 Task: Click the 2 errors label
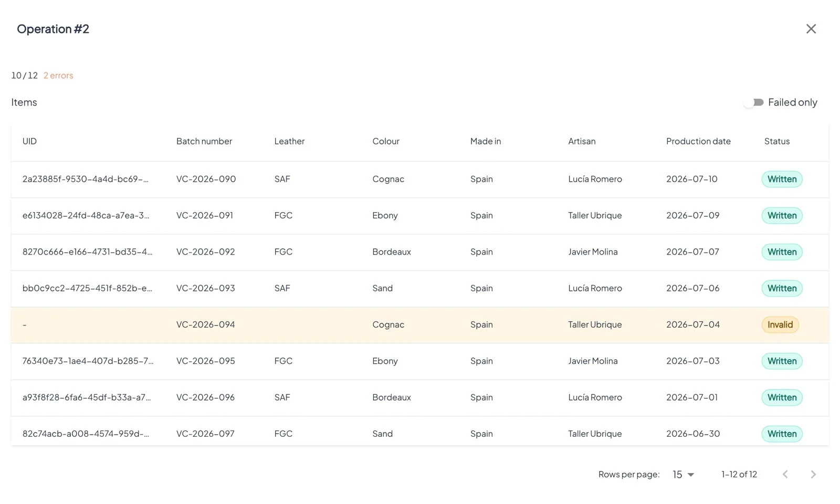(x=58, y=76)
